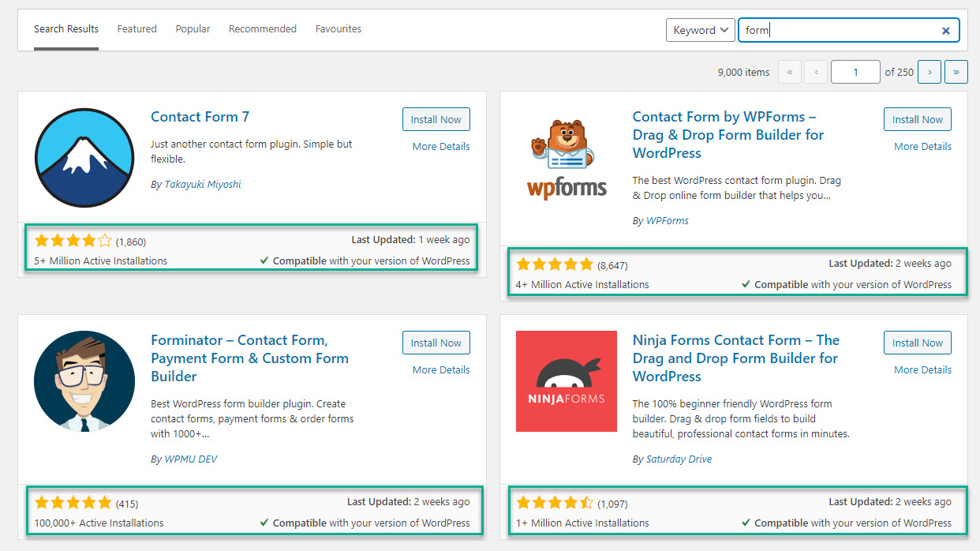The height and width of the screenshot is (551, 980).
Task: Open More Details for Ninja Forms
Action: [922, 369]
